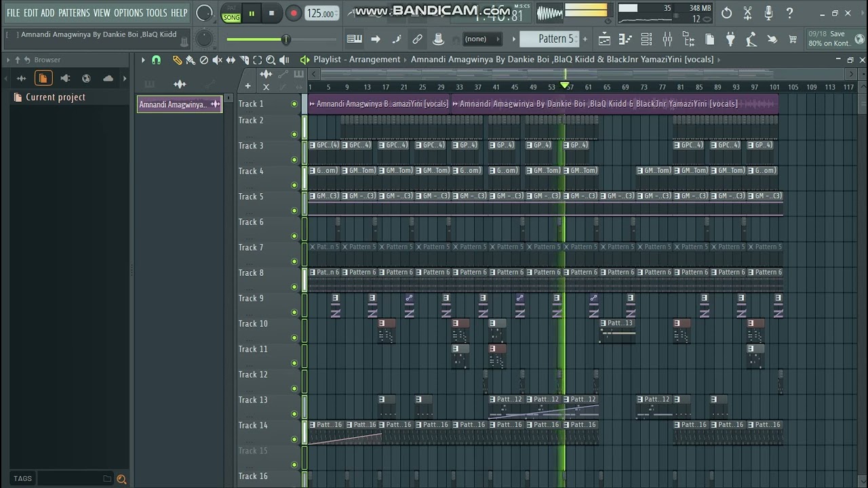The height and width of the screenshot is (488, 868).
Task: Open the channel rack view button
Action: pos(646,39)
